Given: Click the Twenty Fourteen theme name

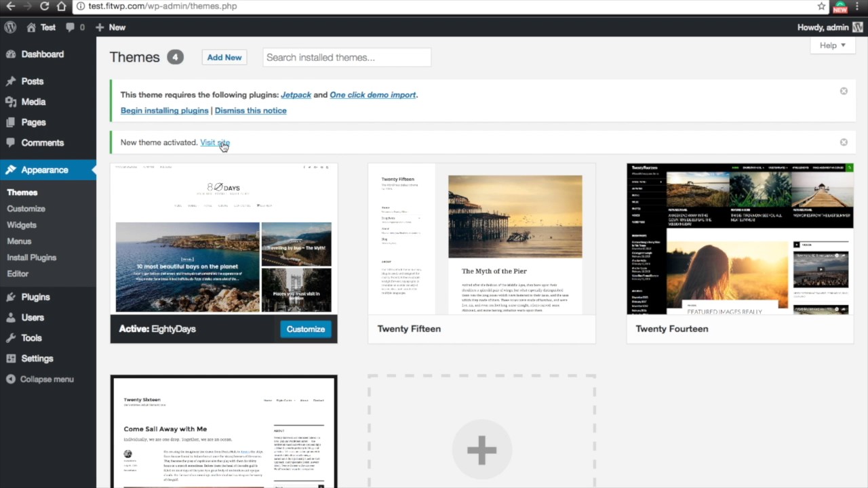Looking at the screenshot, I should (672, 329).
